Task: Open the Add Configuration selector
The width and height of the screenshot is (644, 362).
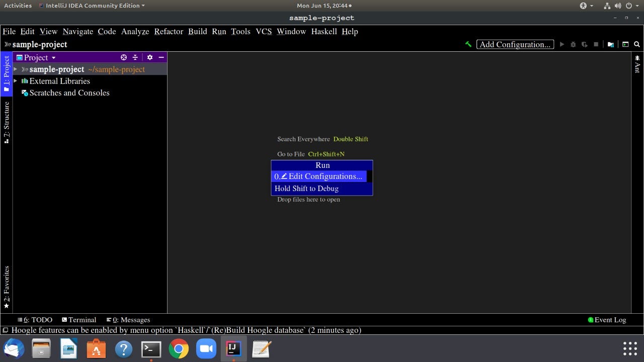Action: [515, 44]
